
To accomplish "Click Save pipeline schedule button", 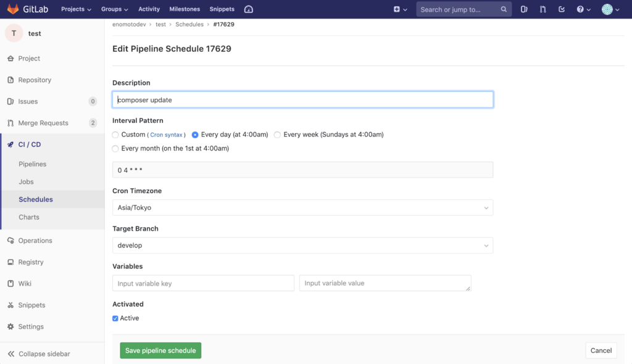I will (x=160, y=350).
